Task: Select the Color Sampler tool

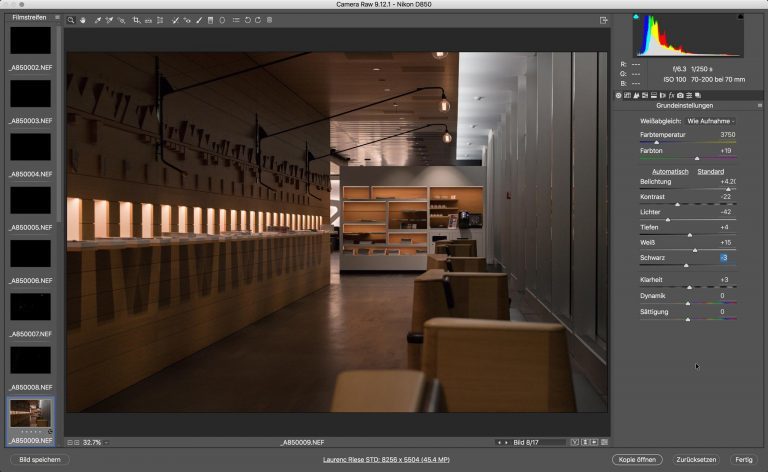Action: click(109, 20)
